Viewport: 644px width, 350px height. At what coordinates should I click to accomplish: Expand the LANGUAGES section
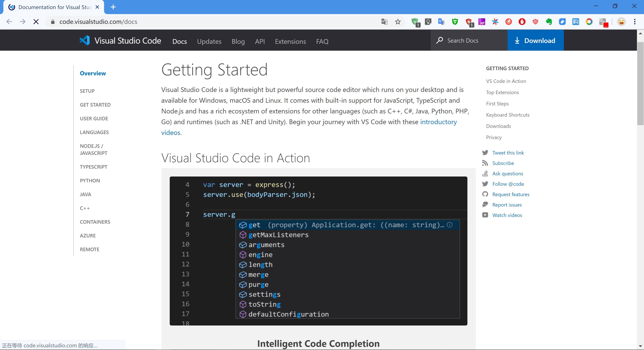click(x=94, y=132)
